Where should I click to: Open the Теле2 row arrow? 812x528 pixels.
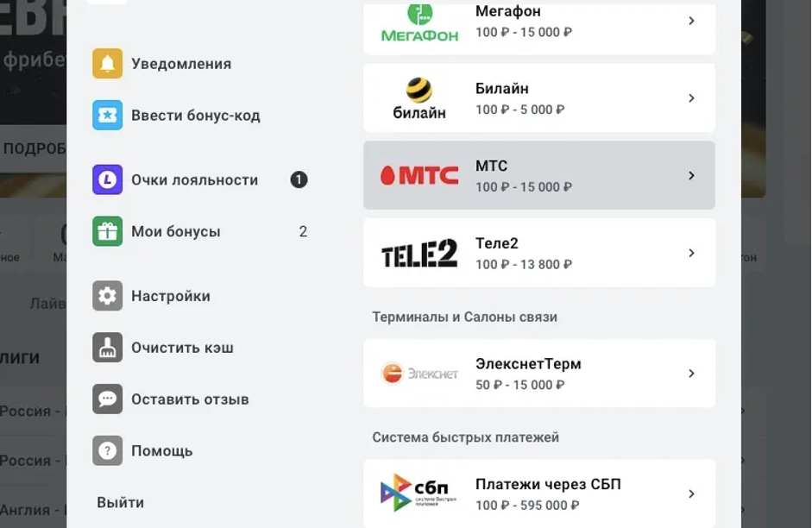point(691,253)
